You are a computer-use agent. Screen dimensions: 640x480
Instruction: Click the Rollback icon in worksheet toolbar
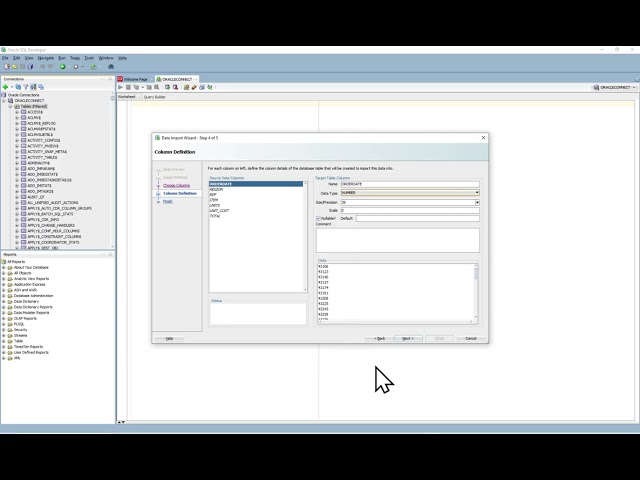pyautogui.click(x=175, y=87)
